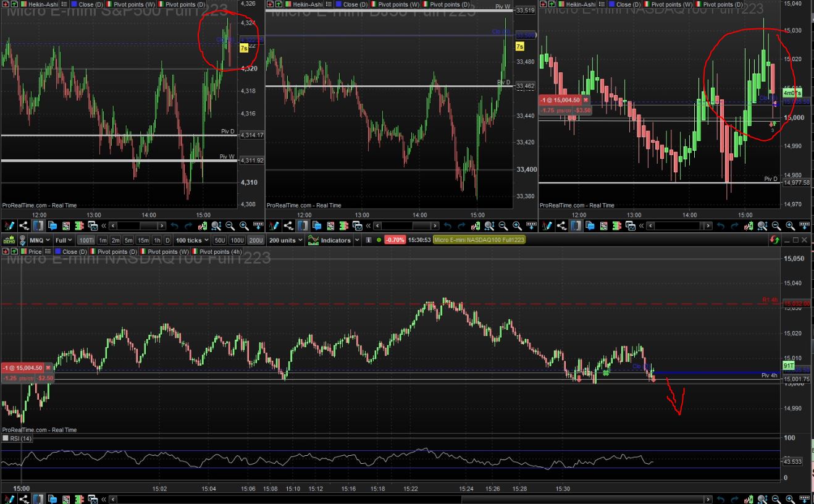Select the drawing pencil tool under the DJ30 chart
Screen dimensions: 814x504
coord(273,226)
